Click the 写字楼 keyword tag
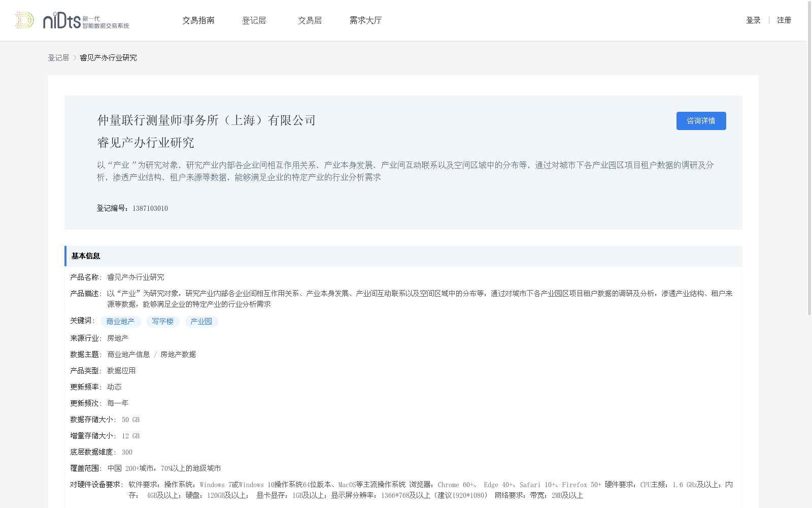 click(162, 322)
